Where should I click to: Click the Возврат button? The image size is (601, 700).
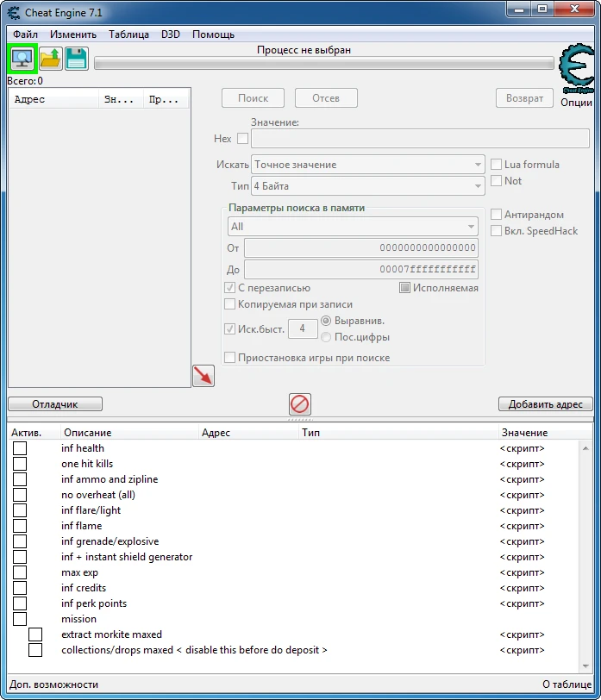point(524,98)
